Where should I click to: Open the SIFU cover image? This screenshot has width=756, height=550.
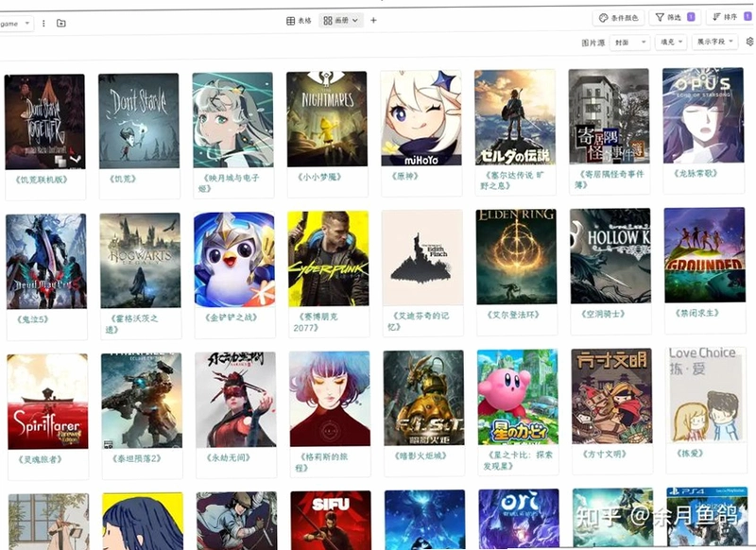(x=331, y=520)
